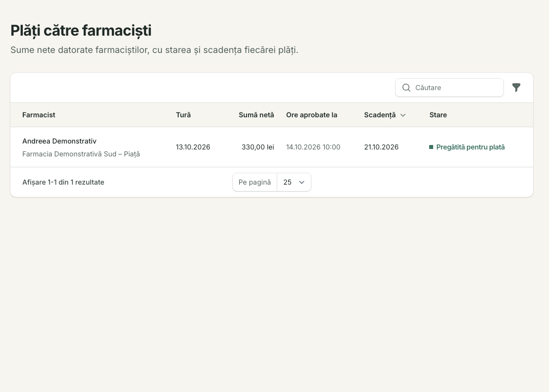This screenshot has height=392, width=549.
Task: Click the Plăți către farmaciști heading
Action: [81, 31]
